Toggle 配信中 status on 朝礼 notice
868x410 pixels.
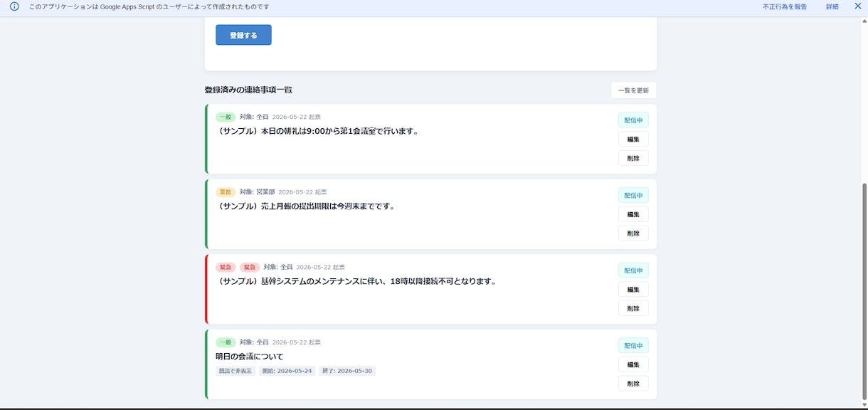coord(633,120)
